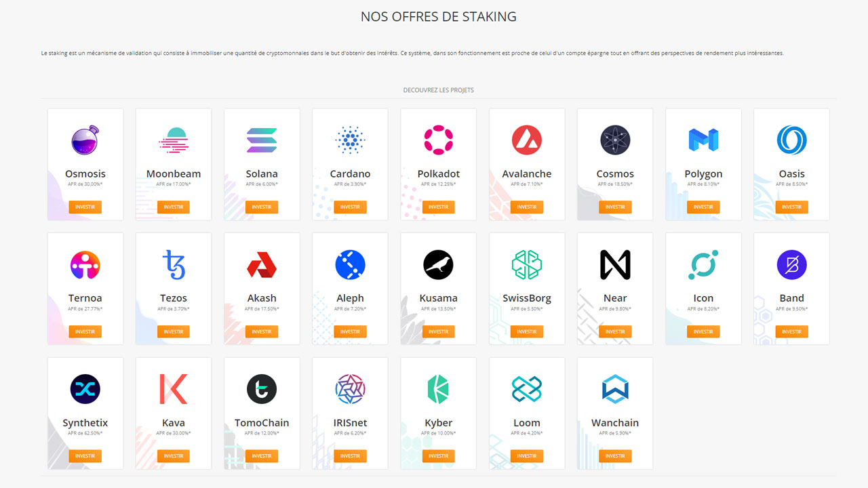Click INVESTIR under IRISnet

(x=350, y=455)
